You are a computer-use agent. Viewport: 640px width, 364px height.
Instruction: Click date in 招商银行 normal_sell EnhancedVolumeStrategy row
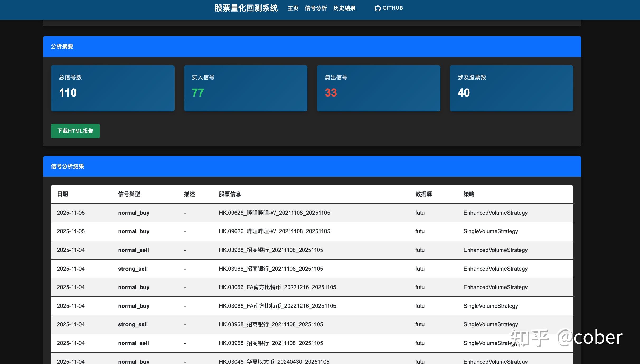(x=71, y=250)
